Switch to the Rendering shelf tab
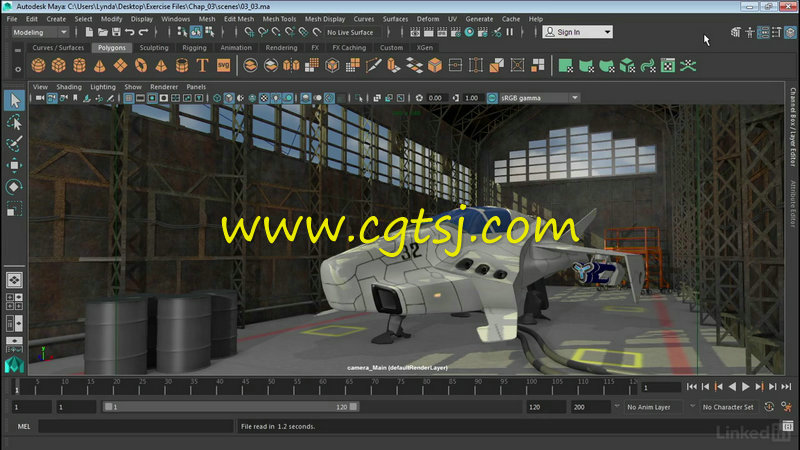The image size is (800, 450). coord(281,47)
